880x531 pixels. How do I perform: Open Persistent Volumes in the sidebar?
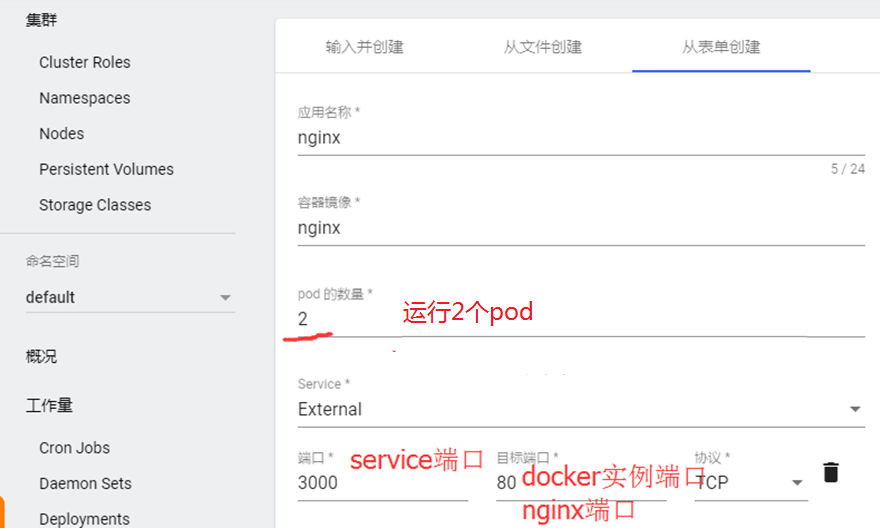click(107, 170)
